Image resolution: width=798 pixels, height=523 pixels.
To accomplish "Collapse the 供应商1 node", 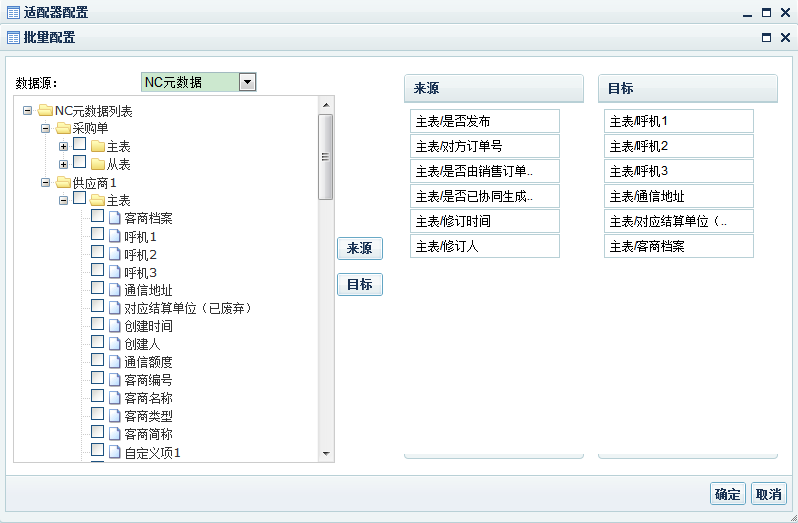I will click(45, 182).
